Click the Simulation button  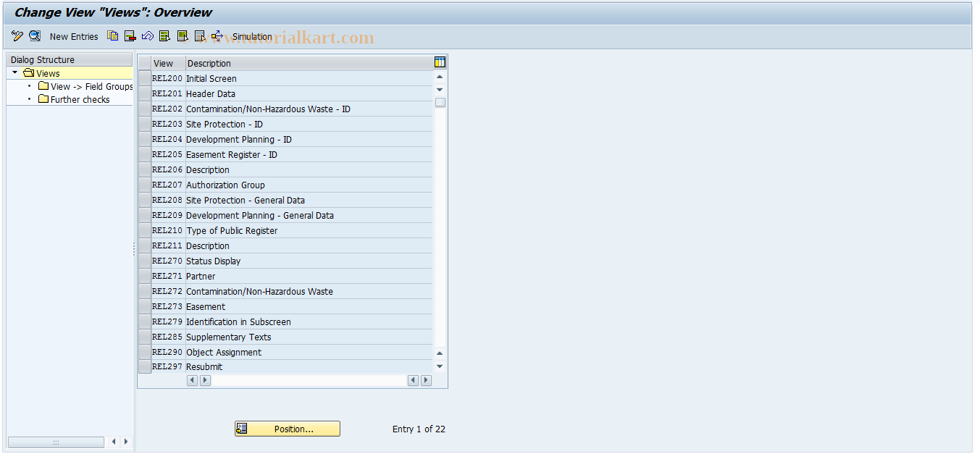coord(252,36)
